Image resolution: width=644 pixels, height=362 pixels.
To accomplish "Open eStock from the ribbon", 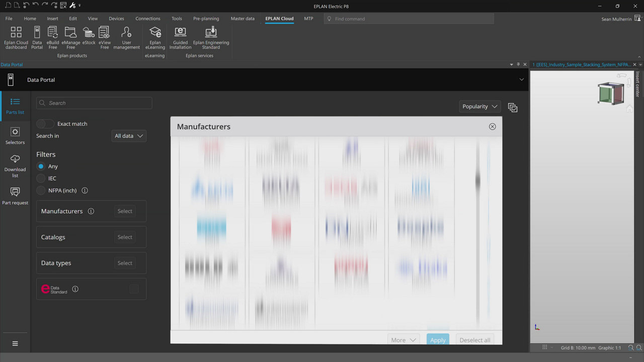I will click(x=89, y=38).
